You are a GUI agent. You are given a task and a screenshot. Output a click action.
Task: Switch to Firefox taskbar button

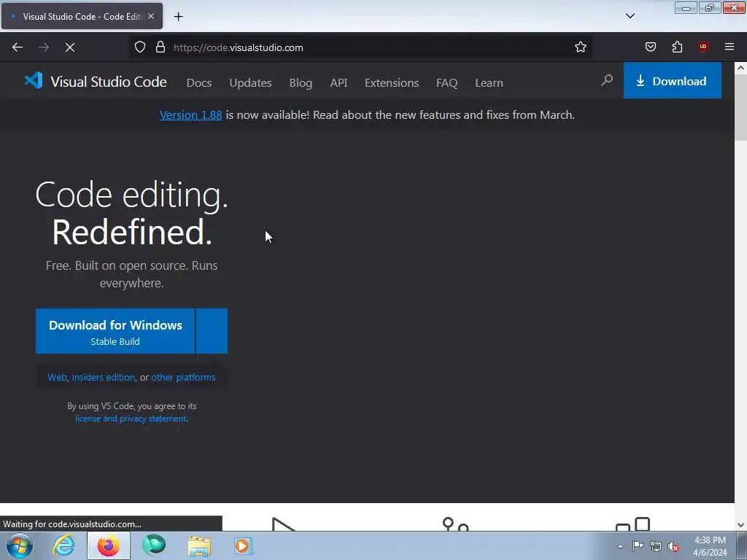click(x=109, y=545)
